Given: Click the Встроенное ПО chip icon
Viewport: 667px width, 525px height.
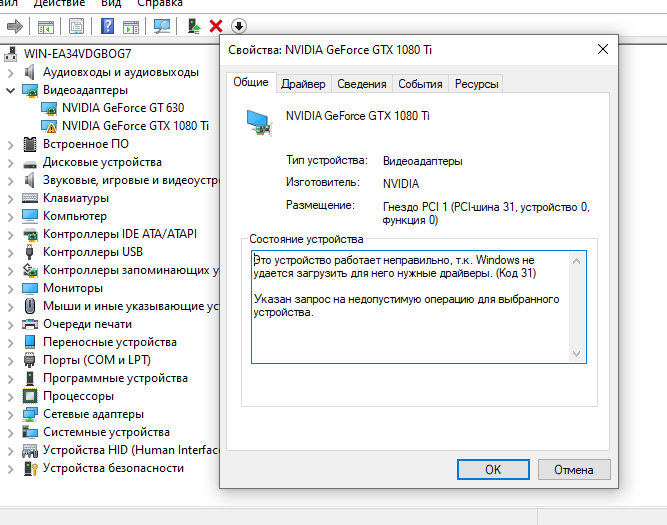Looking at the screenshot, I should (x=30, y=144).
